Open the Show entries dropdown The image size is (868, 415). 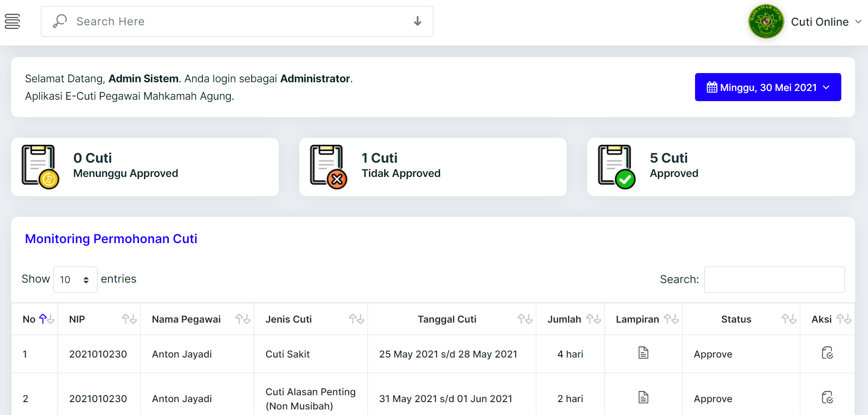75,279
